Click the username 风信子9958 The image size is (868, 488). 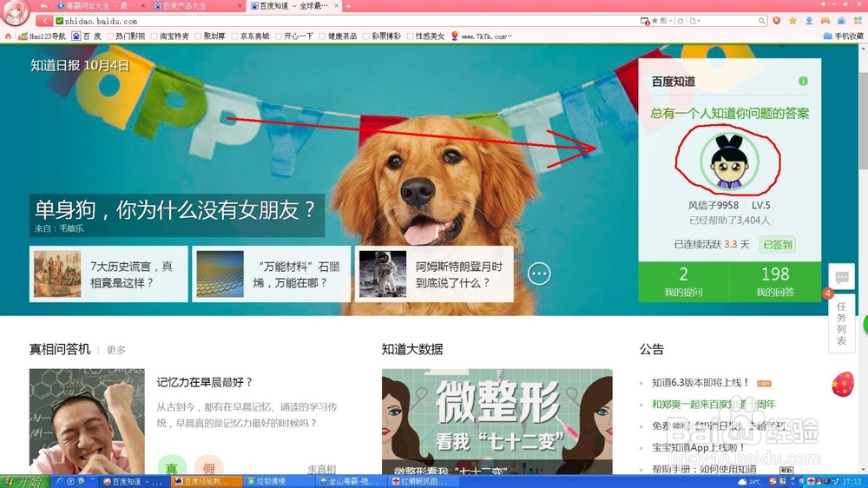tap(713, 206)
